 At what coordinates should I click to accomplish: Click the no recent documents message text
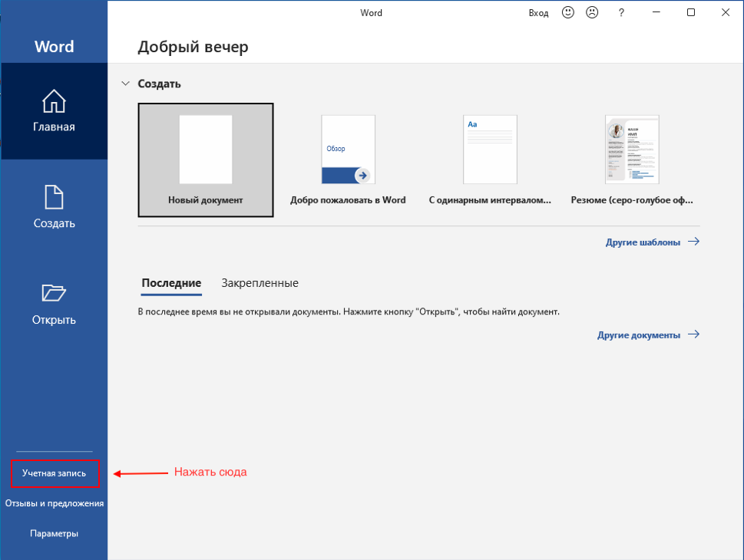click(349, 312)
